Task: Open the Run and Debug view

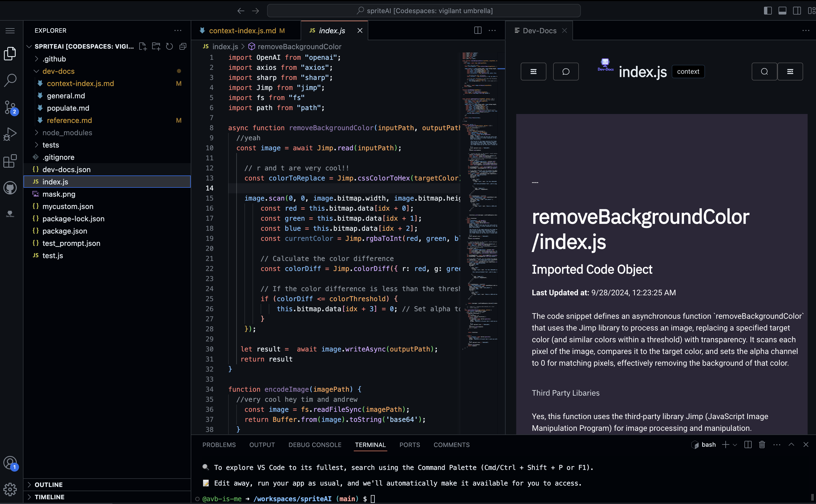Action: tap(10, 134)
